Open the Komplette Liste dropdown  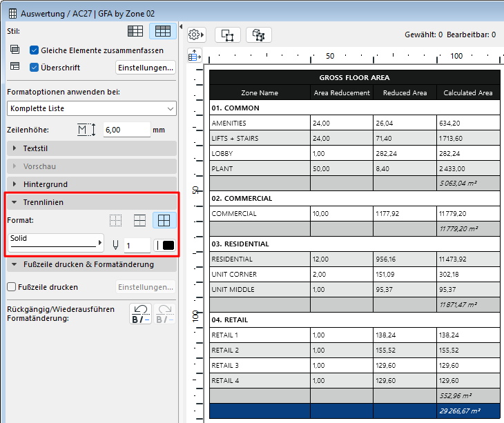92,108
